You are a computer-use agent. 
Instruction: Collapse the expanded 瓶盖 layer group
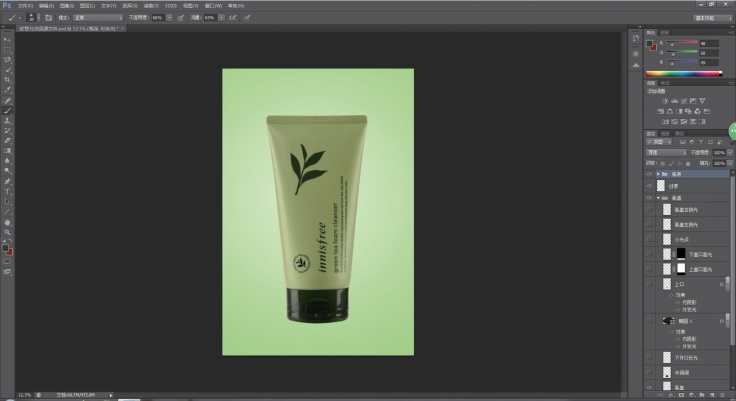658,198
